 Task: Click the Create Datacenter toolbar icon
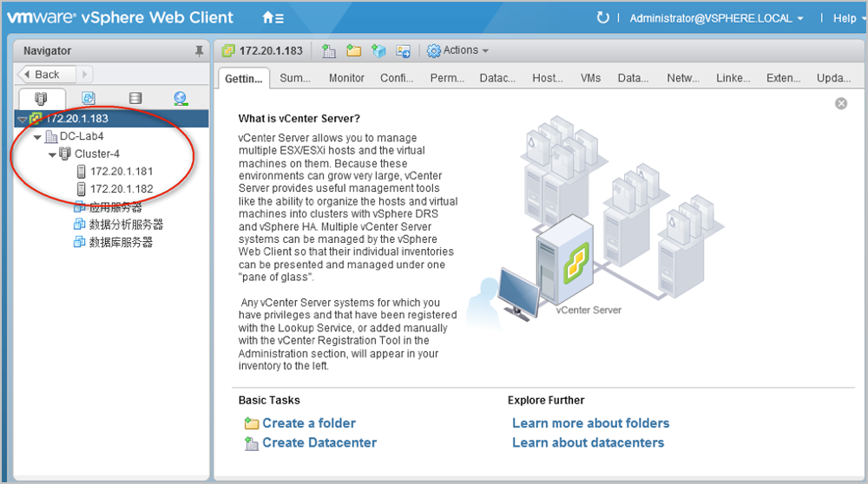click(x=329, y=51)
